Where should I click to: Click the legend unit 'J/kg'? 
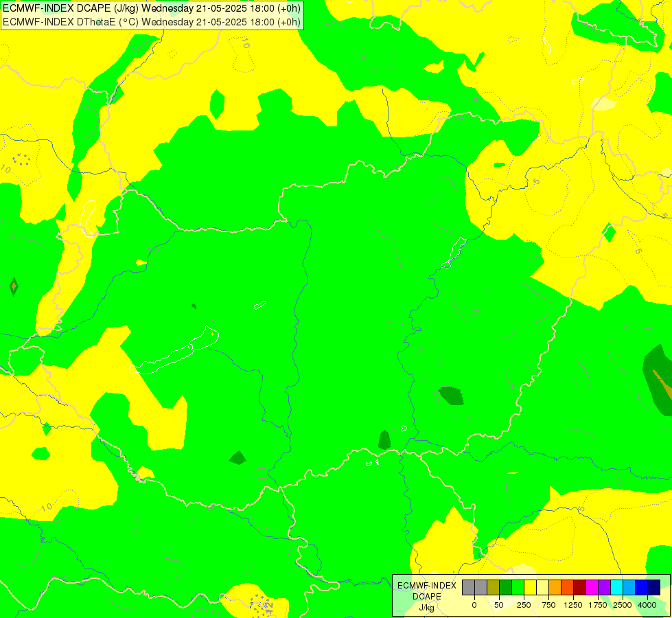click(427, 608)
